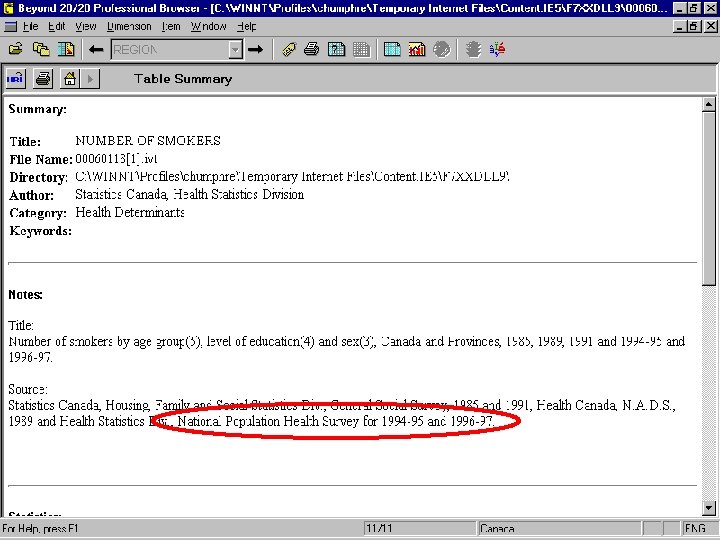Click the language sort icon at toolbar end
720x540 pixels.
pyautogui.click(x=498, y=49)
